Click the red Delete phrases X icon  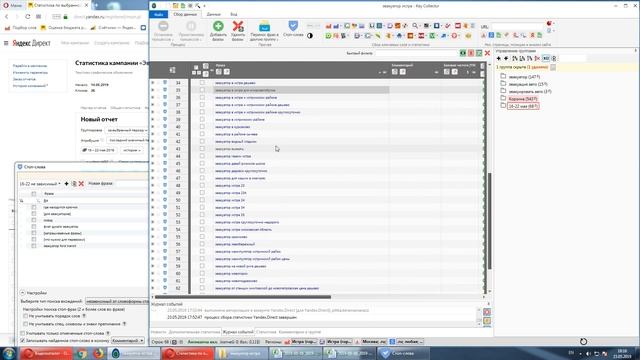tap(238, 26)
